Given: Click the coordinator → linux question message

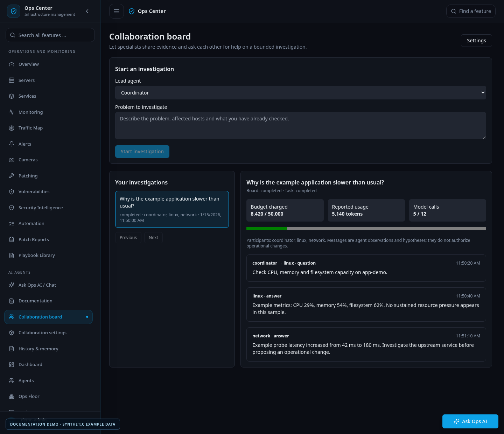Looking at the screenshot, I should click(x=366, y=268).
